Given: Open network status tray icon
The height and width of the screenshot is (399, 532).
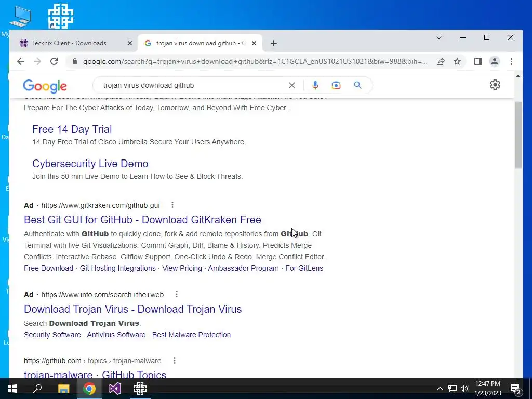Looking at the screenshot, I should pyautogui.click(x=453, y=389).
